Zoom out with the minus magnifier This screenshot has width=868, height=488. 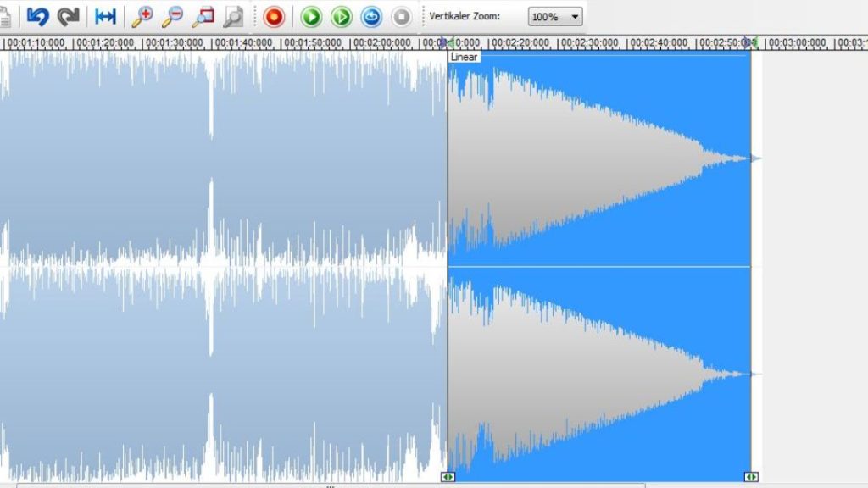coord(172,17)
